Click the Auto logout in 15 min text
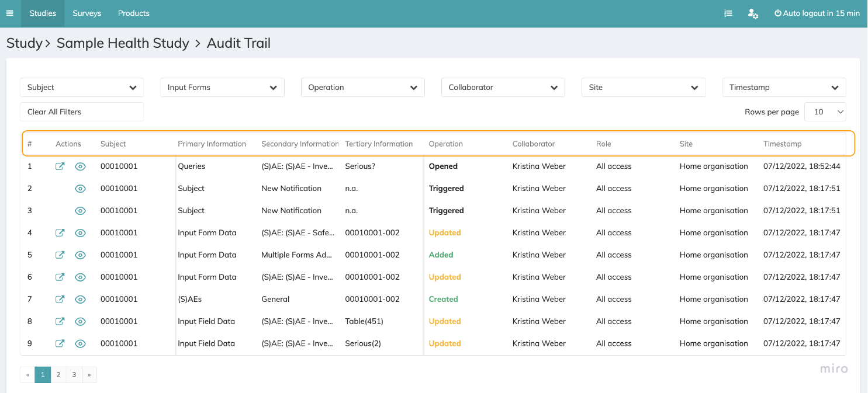 click(821, 13)
